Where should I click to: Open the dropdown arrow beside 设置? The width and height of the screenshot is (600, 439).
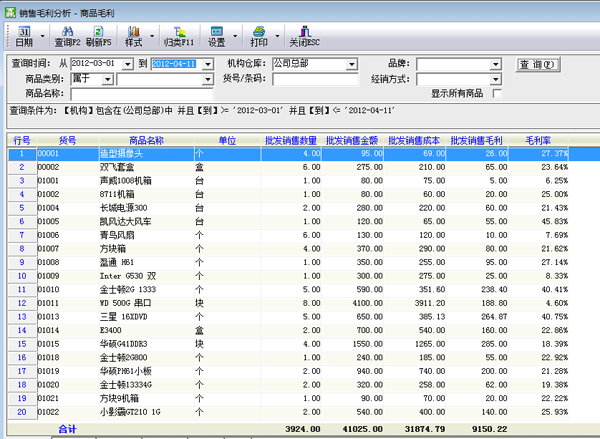[x=235, y=36]
